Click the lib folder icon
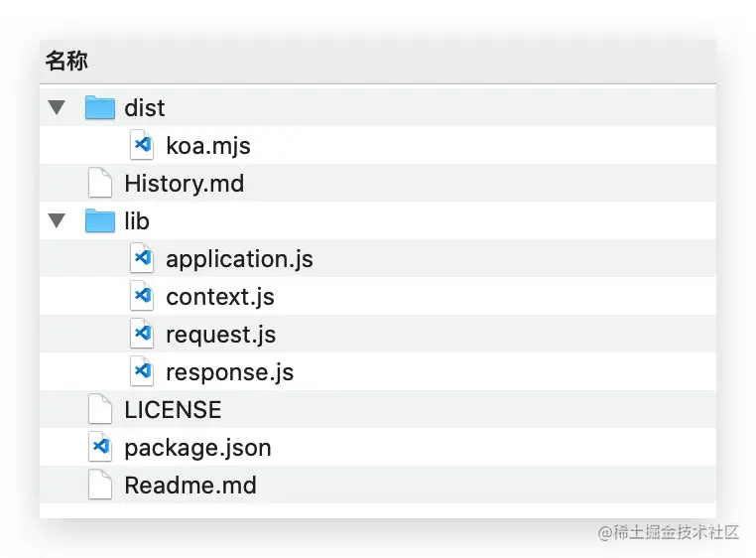 coord(100,220)
